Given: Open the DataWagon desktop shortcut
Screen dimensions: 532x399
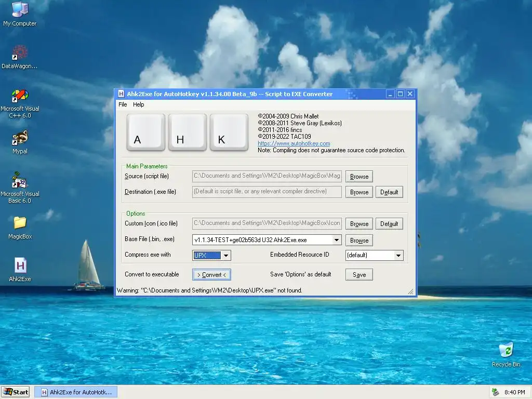Looking at the screenshot, I should click(20, 57).
